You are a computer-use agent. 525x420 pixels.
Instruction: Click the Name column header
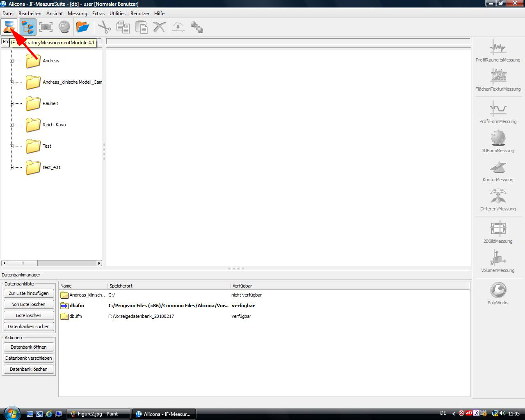point(83,285)
